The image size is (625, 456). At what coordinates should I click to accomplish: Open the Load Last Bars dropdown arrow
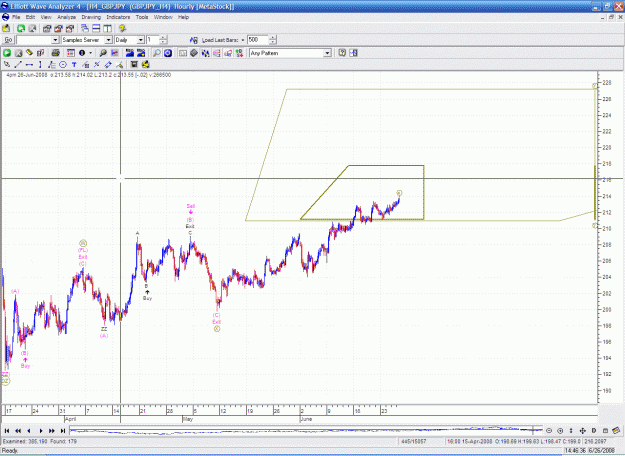[243, 40]
